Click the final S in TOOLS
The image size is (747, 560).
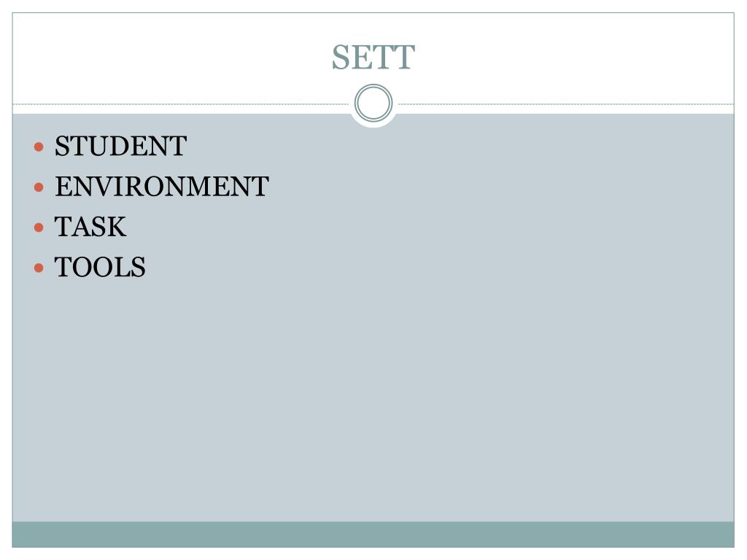point(139,267)
